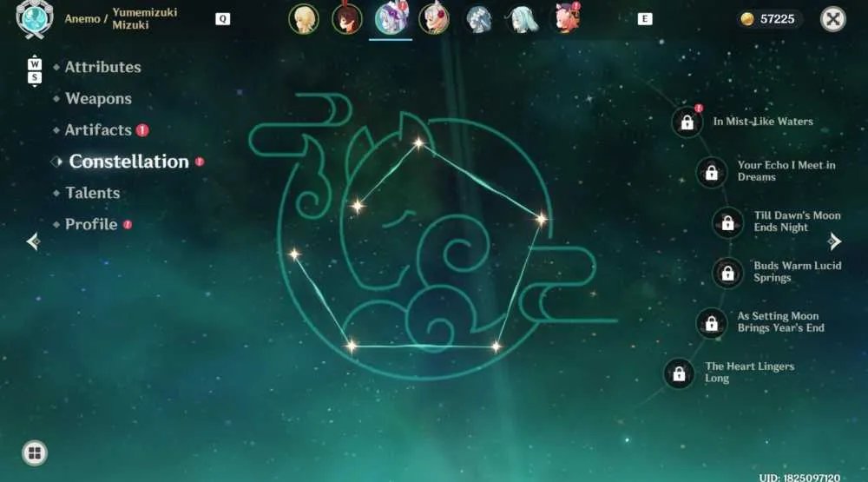This screenshot has height=482, width=868.
Task: Select the red-haired character portrait
Action: 347,19
